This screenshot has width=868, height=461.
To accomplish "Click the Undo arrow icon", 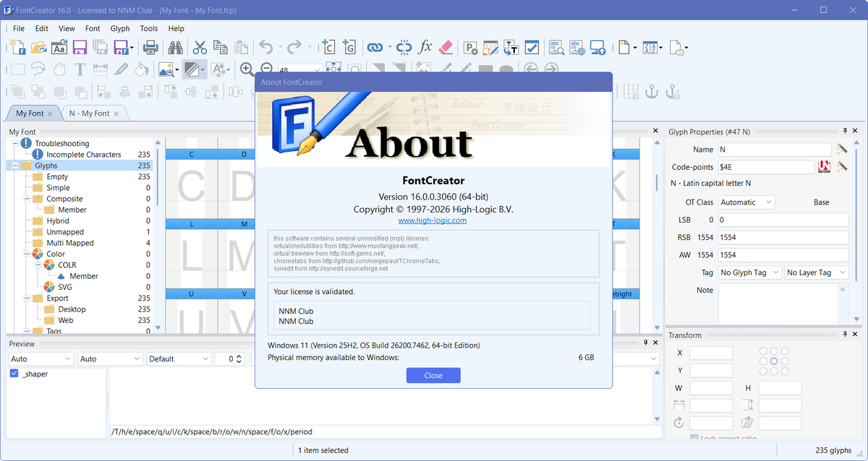I will [x=266, y=48].
